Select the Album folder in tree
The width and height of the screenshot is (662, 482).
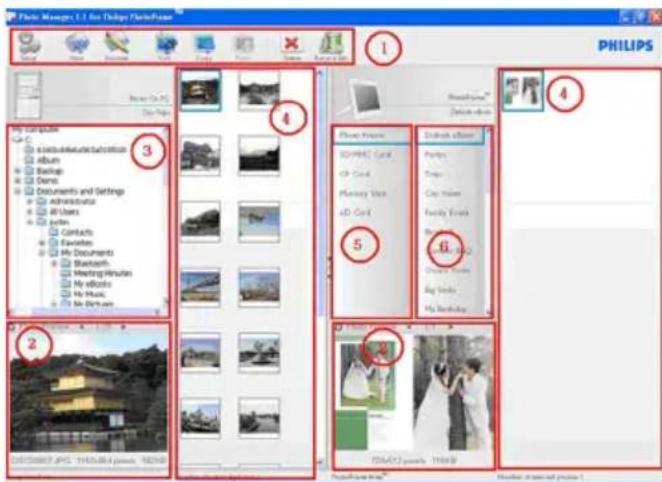click(x=43, y=160)
